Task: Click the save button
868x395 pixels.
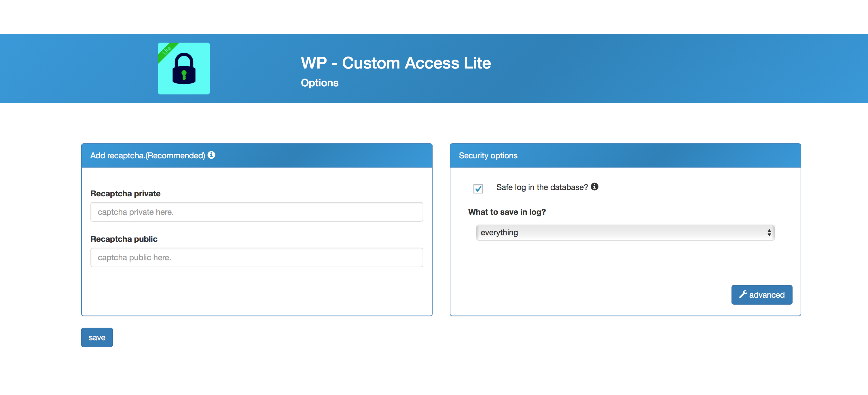Action: (97, 337)
